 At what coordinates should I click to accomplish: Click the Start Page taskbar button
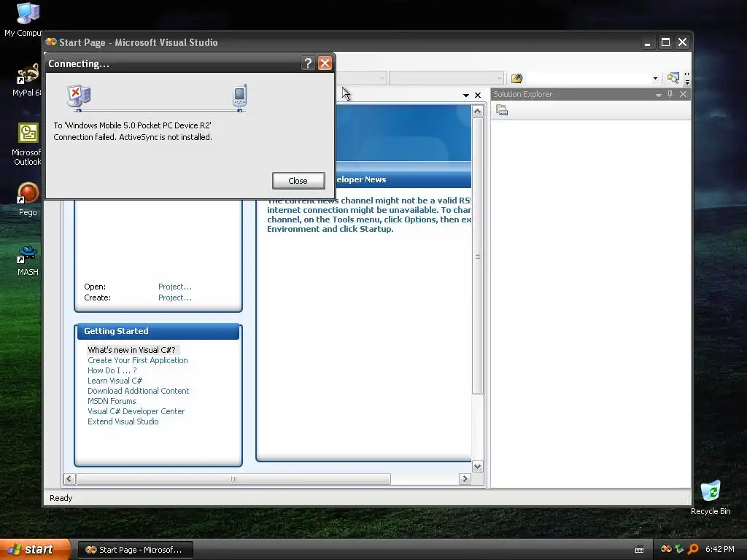point(135,550)
